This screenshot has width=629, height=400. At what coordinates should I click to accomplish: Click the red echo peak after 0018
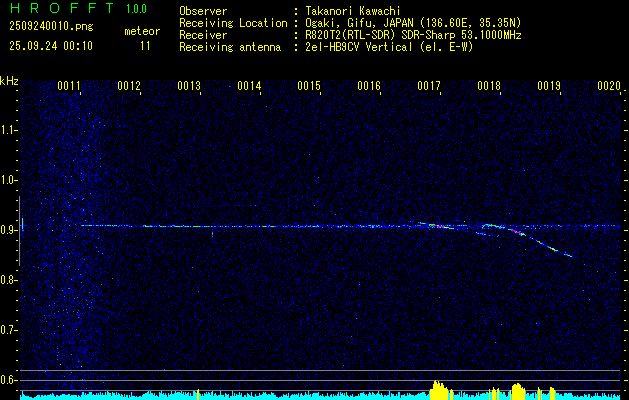[517, 231]
